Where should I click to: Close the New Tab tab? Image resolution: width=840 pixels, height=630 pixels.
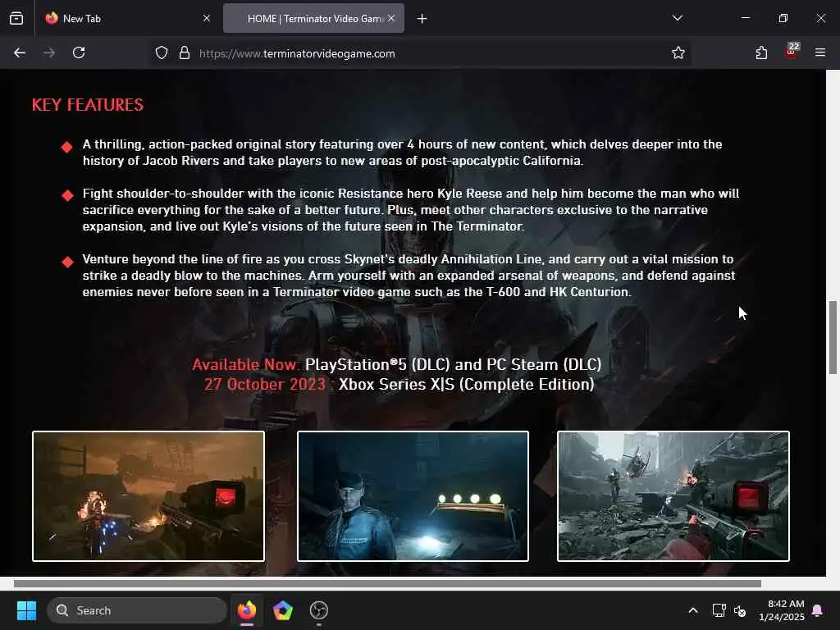(x=207, y=18)
